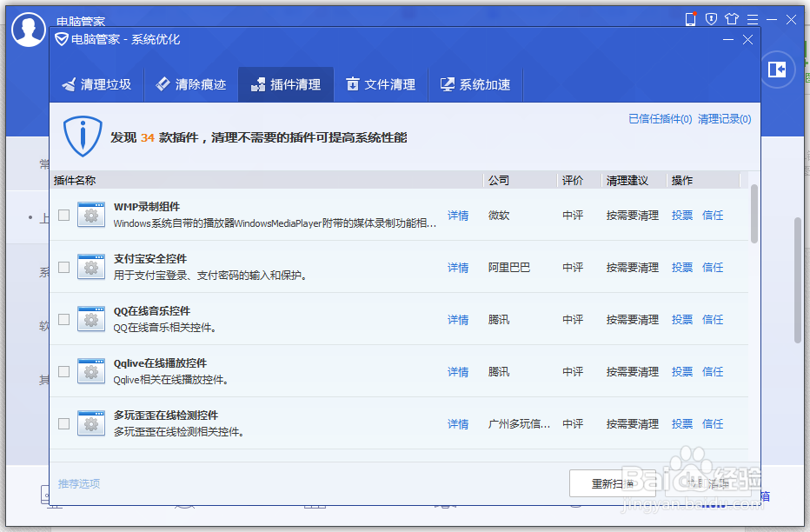Click the blue shield info icon

click(x=83, y=136)
